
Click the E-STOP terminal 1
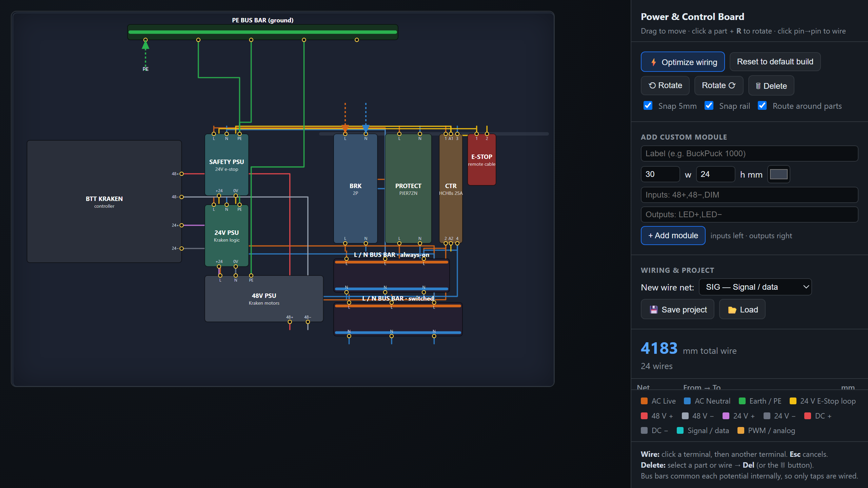[x=476, y=134]
